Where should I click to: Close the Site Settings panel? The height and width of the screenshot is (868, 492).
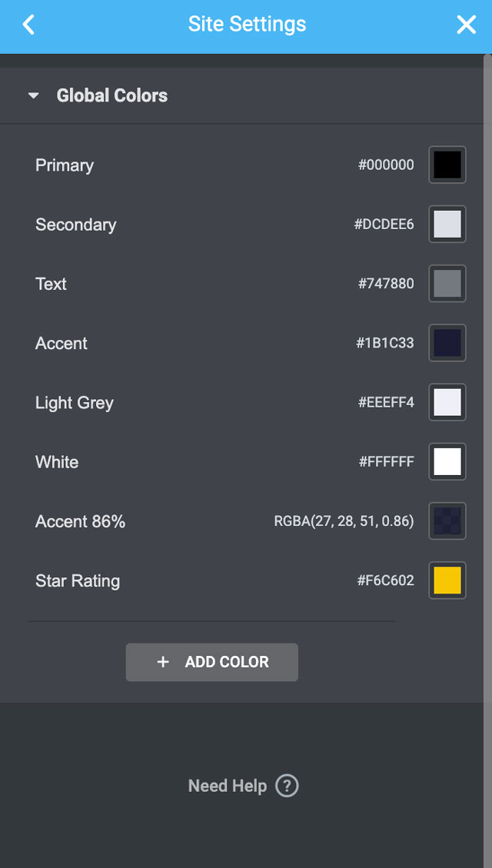(x=466, y=25)
